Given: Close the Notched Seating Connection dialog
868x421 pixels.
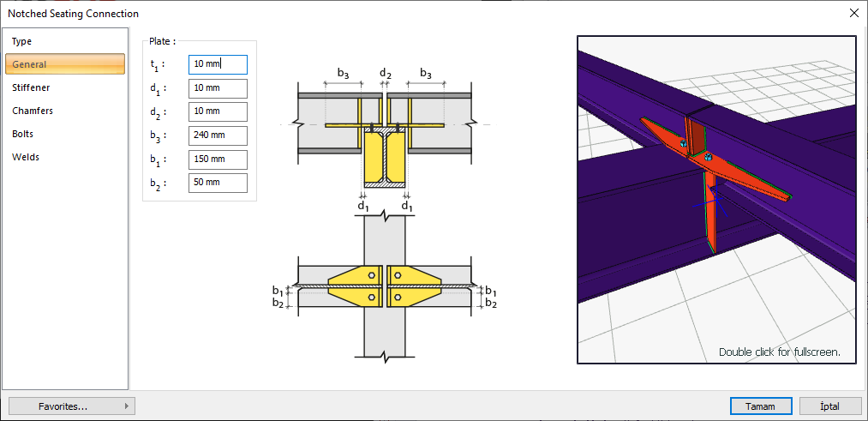Looking at the screenshot, I should [x=853, y=13].
